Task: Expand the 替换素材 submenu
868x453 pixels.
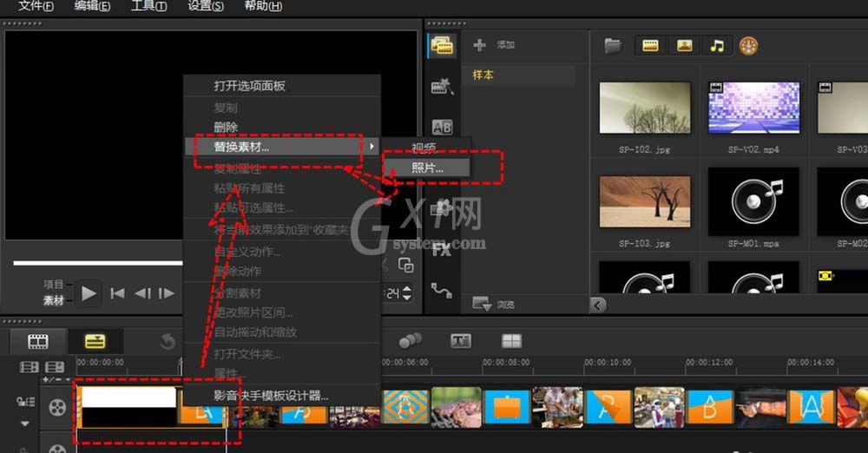Action: (x=282, y=147)
